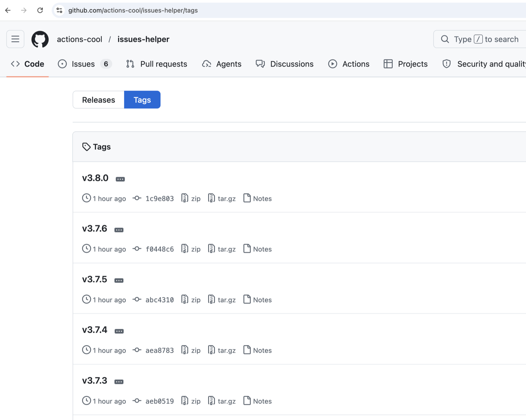Focus the 'Type / to search' box
This screenshot has height=420, width=526.
[x=480, y=39]
